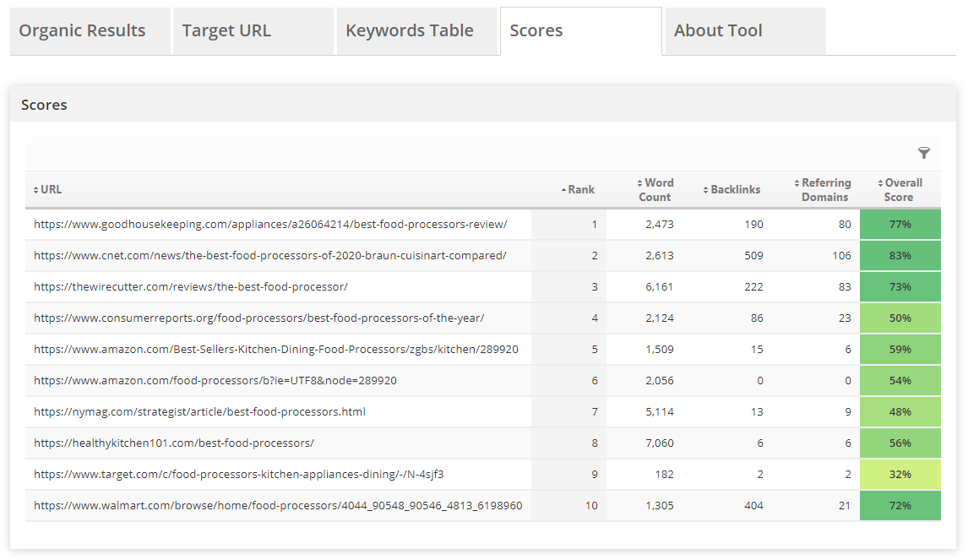Sort by Word Count column header
Image resolution: width=968 pixels, height=560 pixels.
pos(657,190)
